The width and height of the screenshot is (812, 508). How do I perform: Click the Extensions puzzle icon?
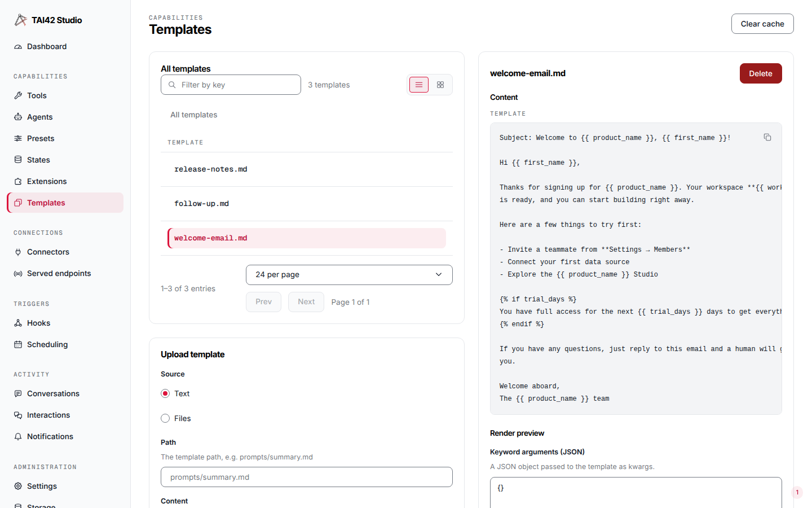[18, 182]
